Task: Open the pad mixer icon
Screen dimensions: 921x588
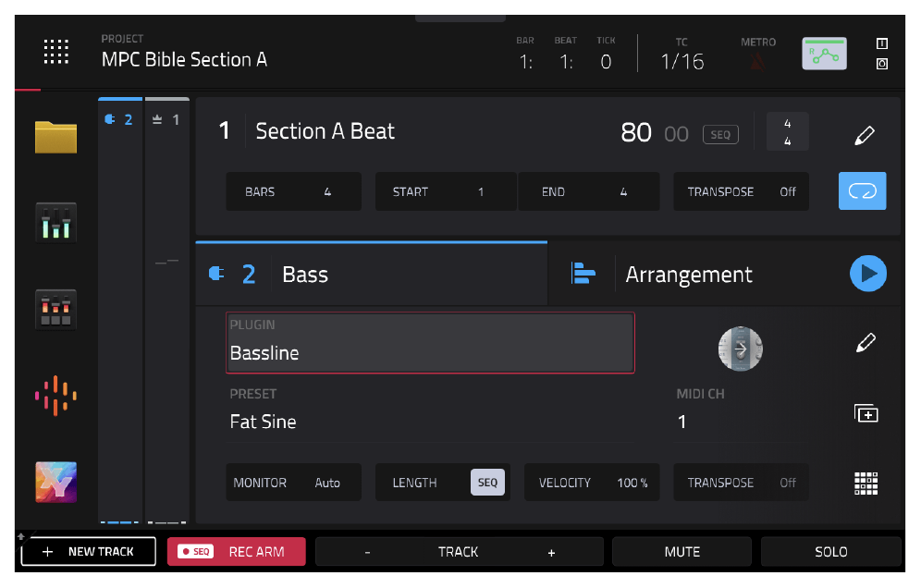Action: [x=55, y=309]
